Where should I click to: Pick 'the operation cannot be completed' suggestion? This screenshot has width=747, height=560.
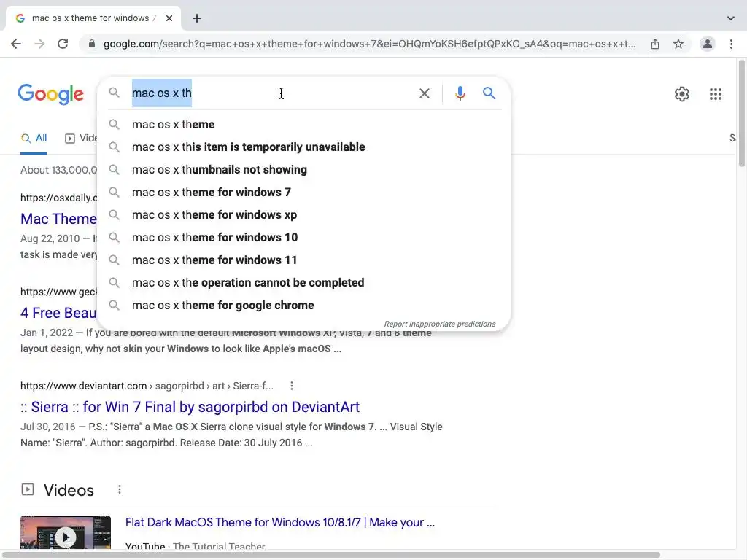(304, 283)
